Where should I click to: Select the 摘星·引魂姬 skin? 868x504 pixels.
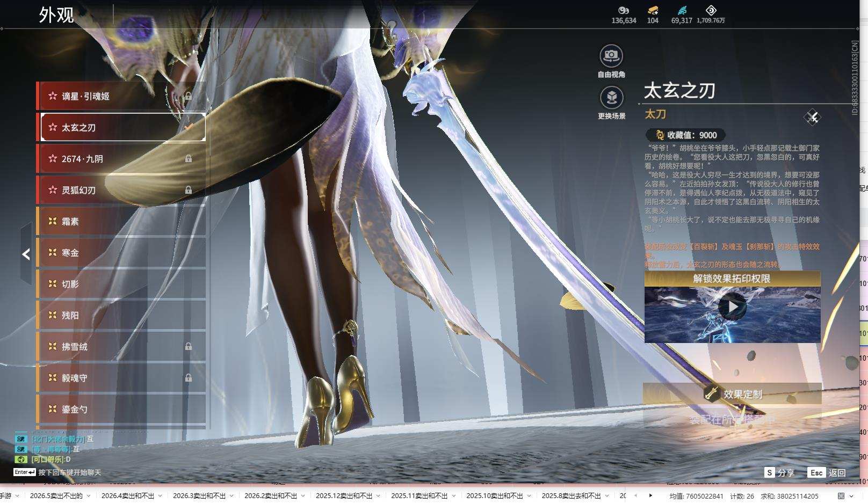point(121,96)
